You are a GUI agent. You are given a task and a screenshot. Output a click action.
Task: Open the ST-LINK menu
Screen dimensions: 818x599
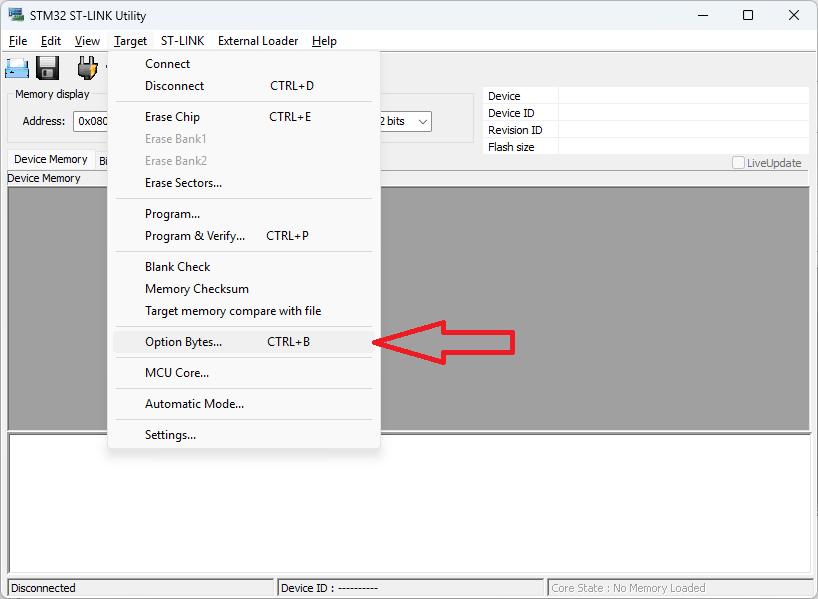pos(183,41)
